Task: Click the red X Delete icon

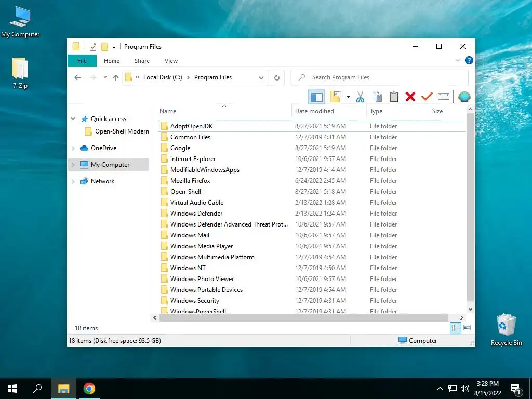Action: [x=410, y=97]
